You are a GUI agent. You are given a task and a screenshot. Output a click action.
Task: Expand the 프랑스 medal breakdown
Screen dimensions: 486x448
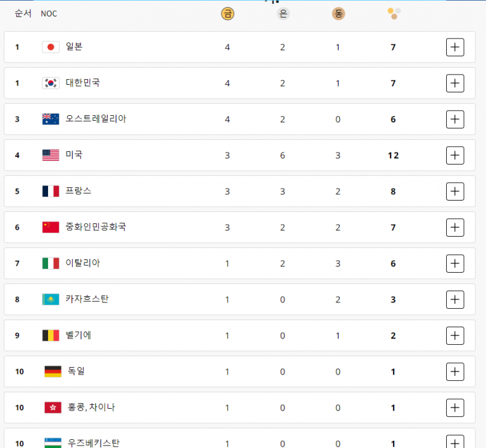pos(455,191)
